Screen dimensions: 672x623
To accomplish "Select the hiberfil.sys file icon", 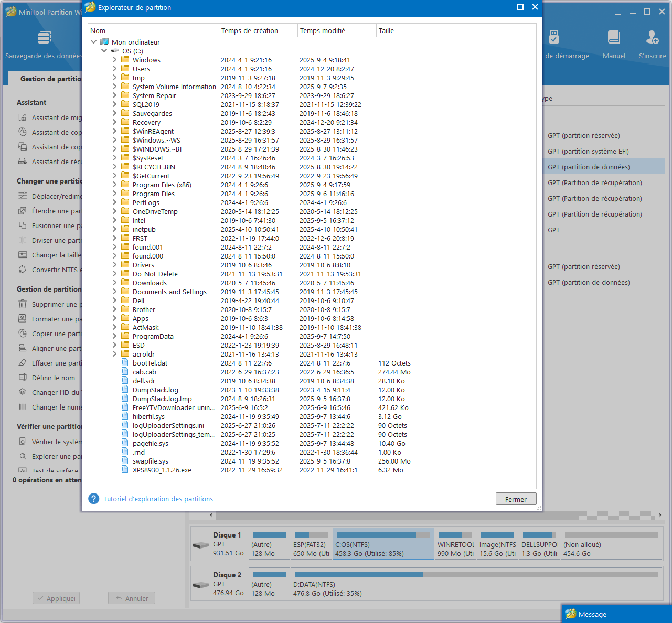I will 125,416.
